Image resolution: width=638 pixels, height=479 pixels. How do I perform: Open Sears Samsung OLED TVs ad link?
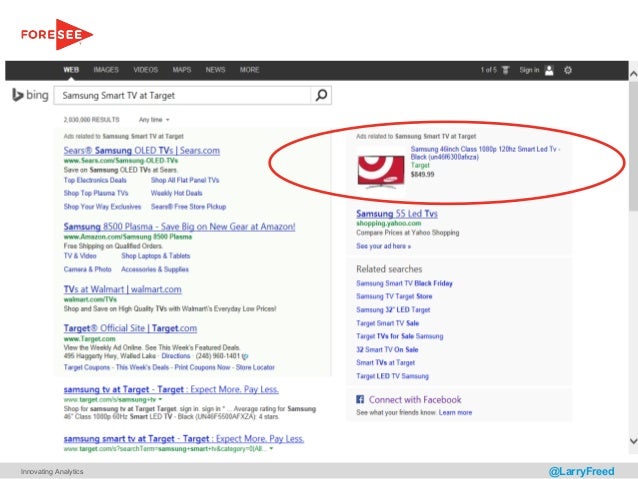click(142, 151)
